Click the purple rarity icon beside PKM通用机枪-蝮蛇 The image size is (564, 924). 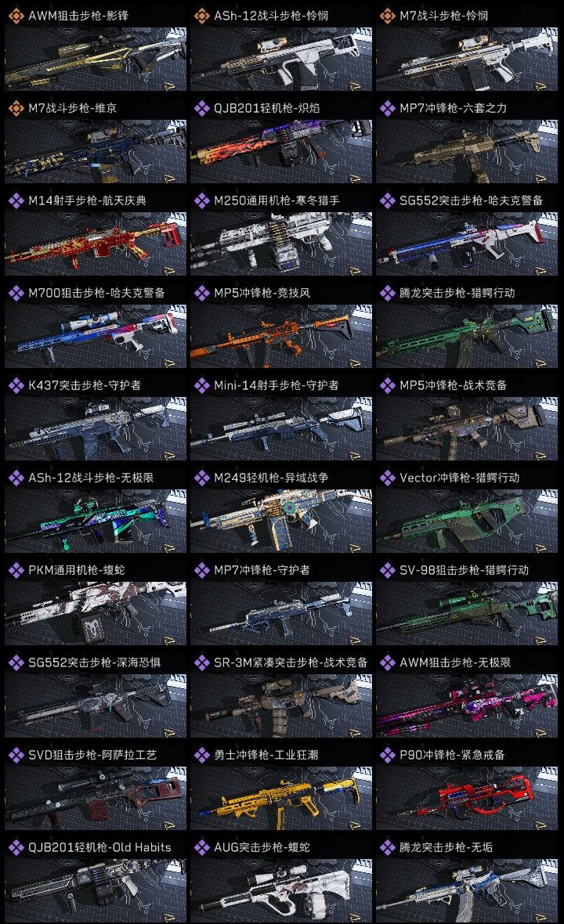[16, 570]
